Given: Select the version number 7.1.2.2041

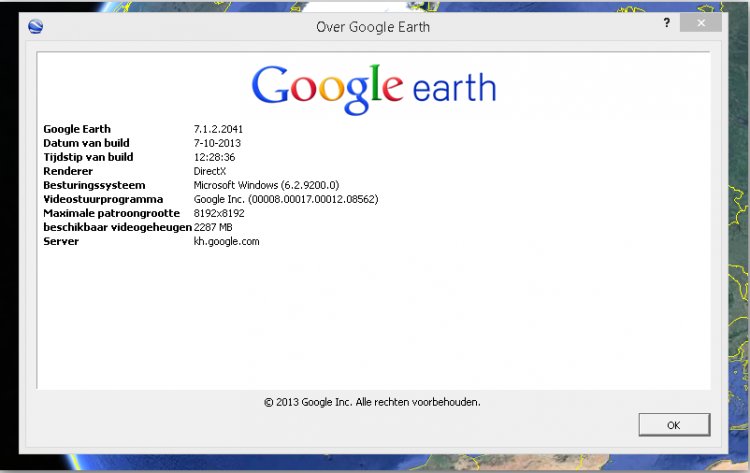Looking at the screenshot, I should tap(218, 129).
